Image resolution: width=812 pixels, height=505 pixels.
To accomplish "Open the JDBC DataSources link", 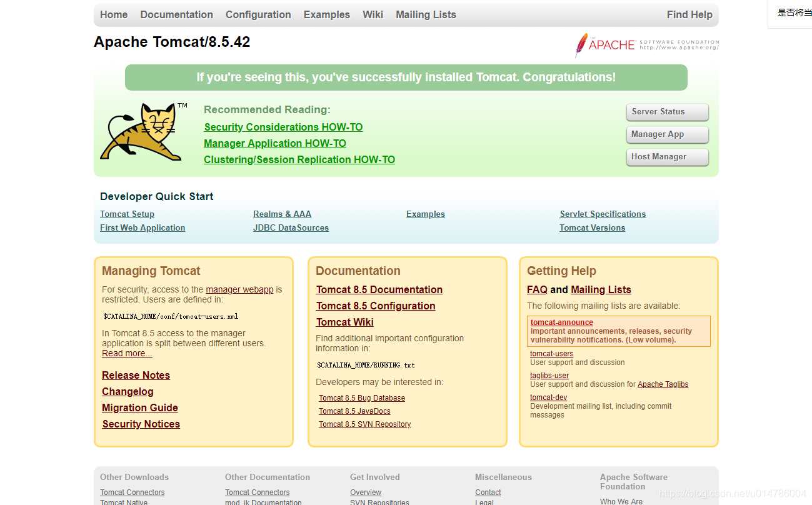I will click(x=291, y=227).
